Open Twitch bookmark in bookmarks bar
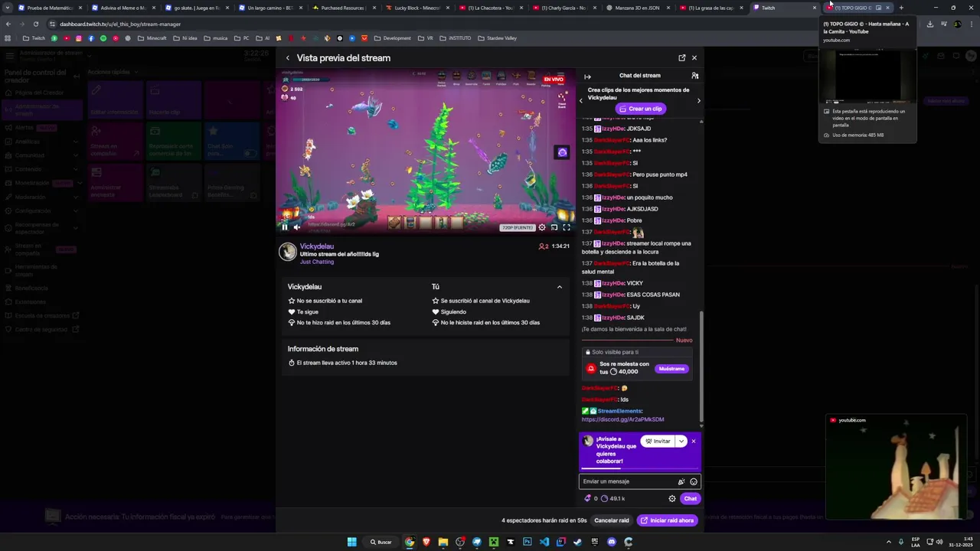Viewport: 980px width, 551px height. [34, 38]
